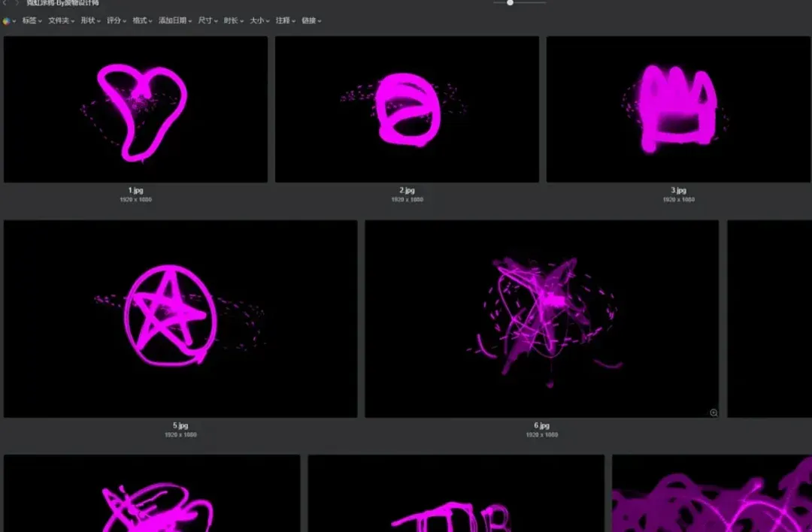
Task: Expand the 标签 filter dropdown
Action: tap(32, 21)
